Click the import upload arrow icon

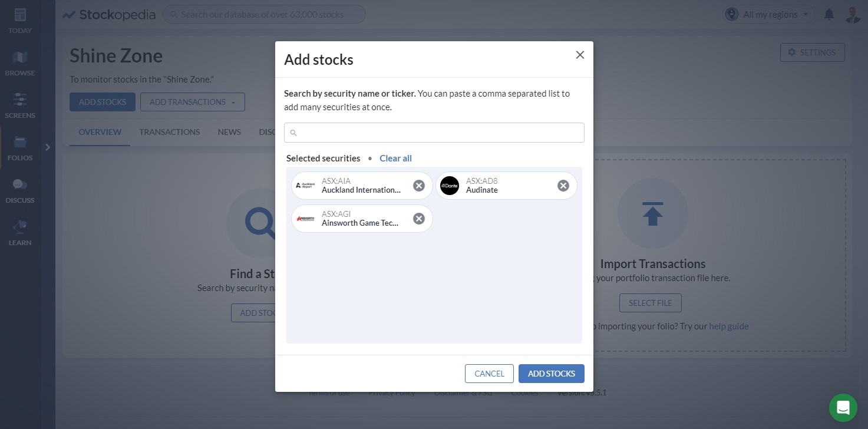[652, 213]
